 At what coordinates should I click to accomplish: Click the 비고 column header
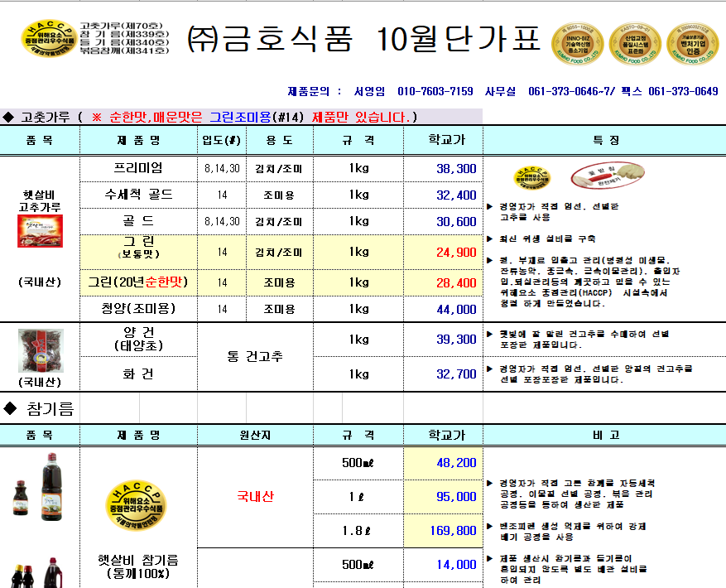605,435
